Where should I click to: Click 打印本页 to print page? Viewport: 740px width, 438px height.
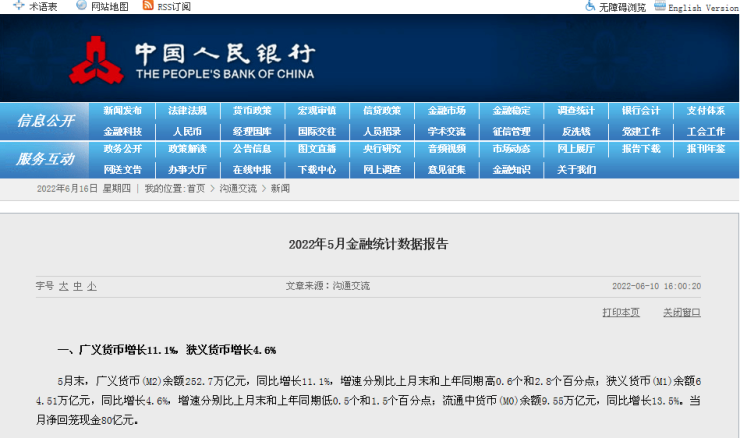pyautogui.click(x=621, y=312)
